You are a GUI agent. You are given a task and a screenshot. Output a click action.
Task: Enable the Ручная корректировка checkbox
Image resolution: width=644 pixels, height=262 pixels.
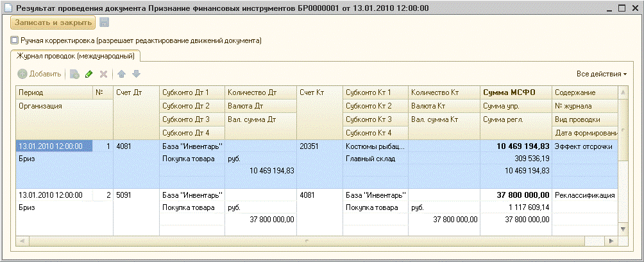point(15,40)
